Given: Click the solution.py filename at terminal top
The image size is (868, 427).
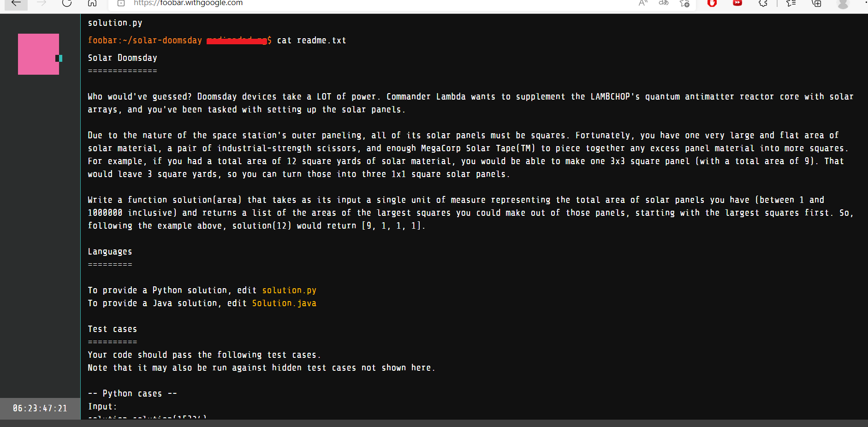Looking at the screenshot, I should [115, 23].
